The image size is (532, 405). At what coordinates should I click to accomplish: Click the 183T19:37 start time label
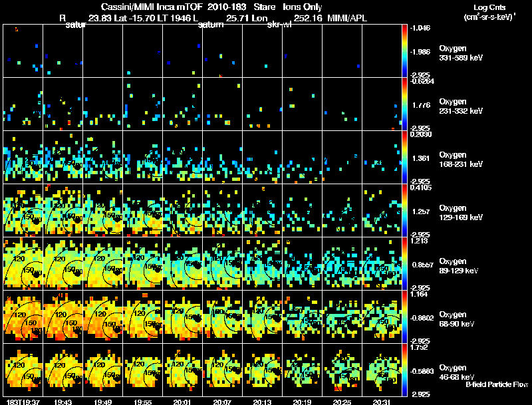(20, 401)
